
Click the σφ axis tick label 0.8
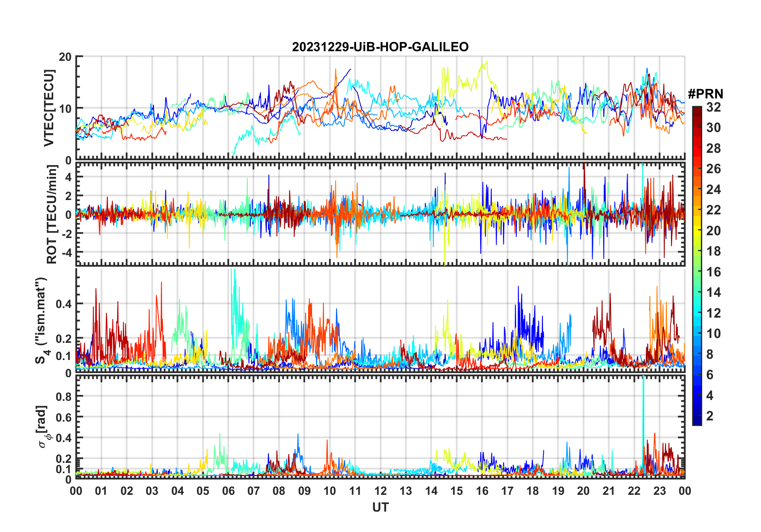[x=64, y=396]
